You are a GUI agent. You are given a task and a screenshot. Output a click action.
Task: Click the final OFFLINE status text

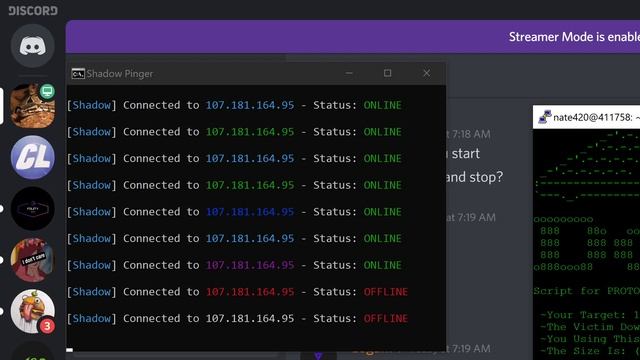point(386,318)
